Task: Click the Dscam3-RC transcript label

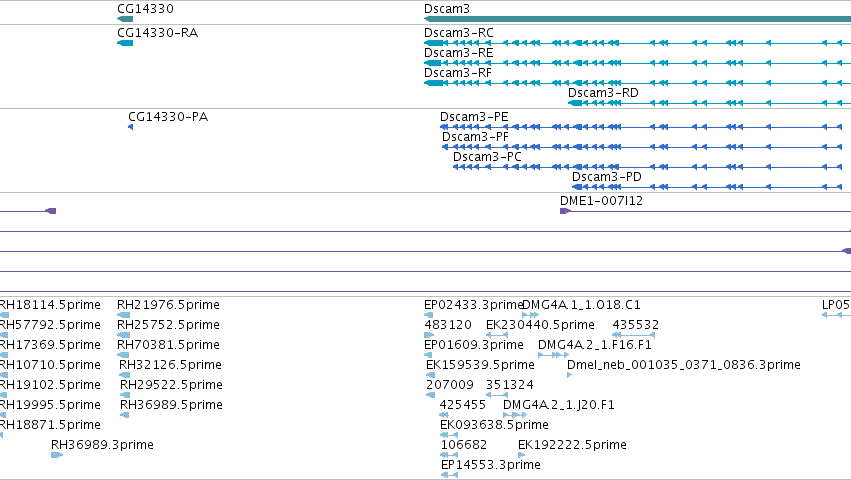Action: click(459, 33)
